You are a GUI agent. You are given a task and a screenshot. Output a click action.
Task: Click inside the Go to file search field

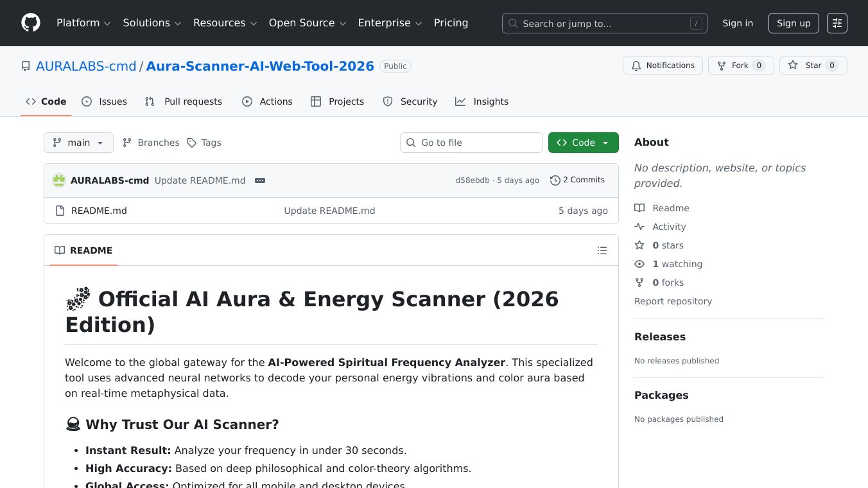click(471, 143)
